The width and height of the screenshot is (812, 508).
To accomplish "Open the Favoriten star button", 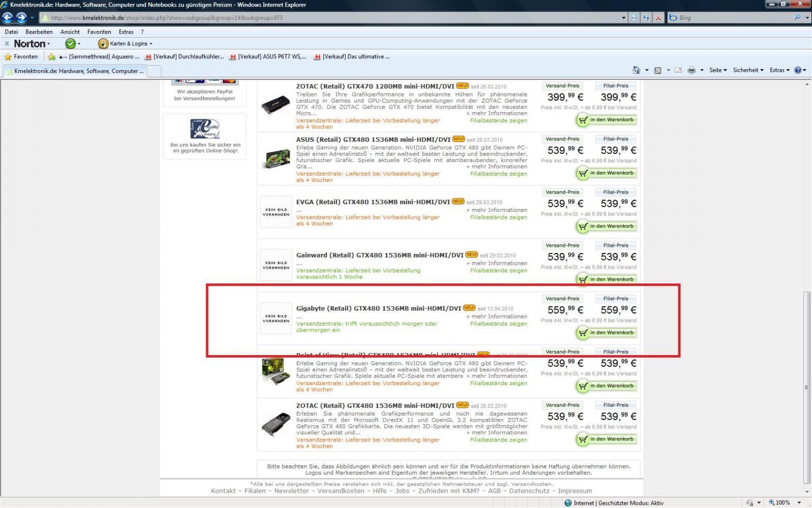I will tap(21, 57).
